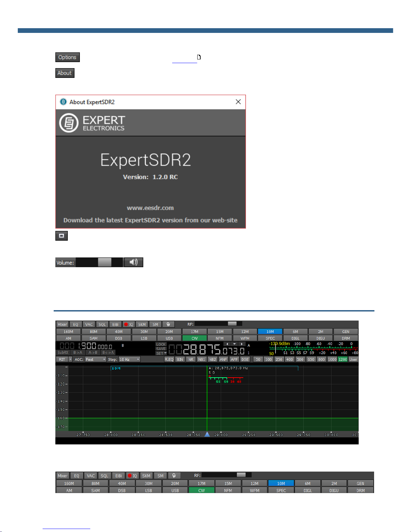Toggle the R.EQ receive equalizer button
Image resolution: width=411 pixels, height=532 pixels.
(169, 359)
